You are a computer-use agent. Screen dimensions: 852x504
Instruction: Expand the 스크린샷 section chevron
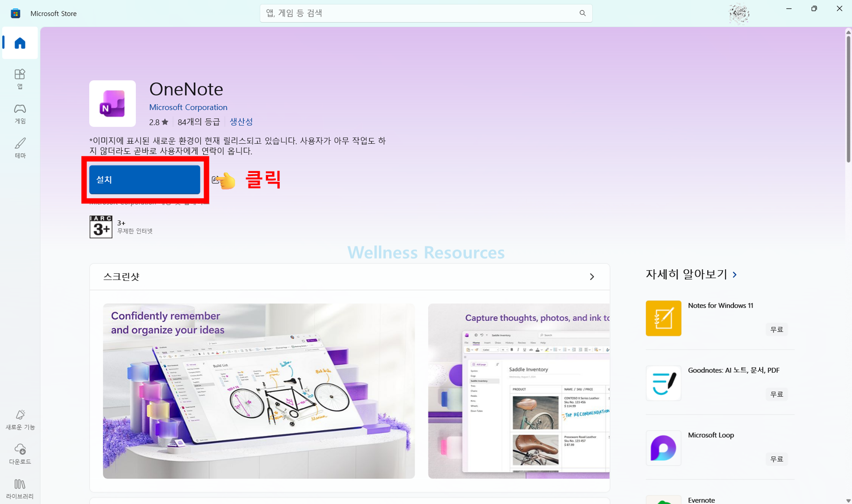point(592,277)
